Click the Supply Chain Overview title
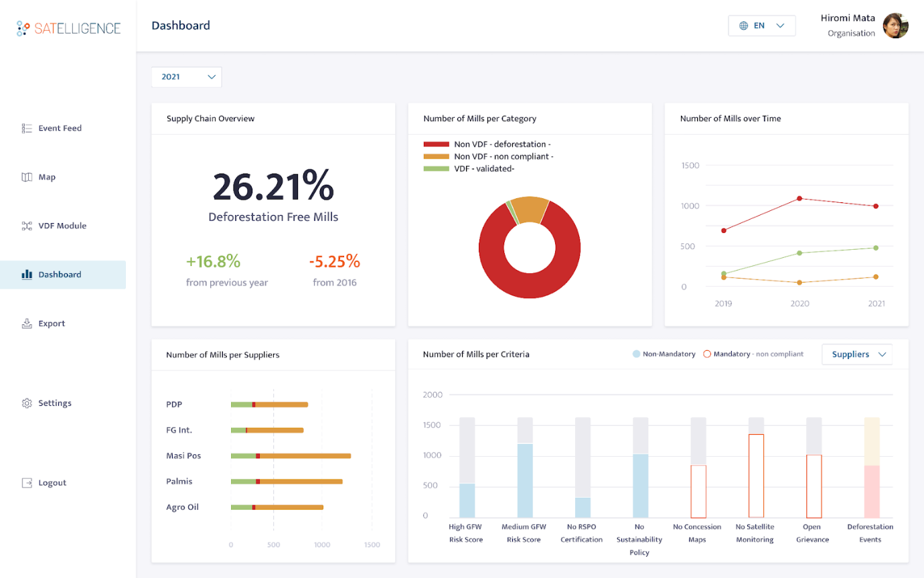924x578 pixels. coord(210,119)
